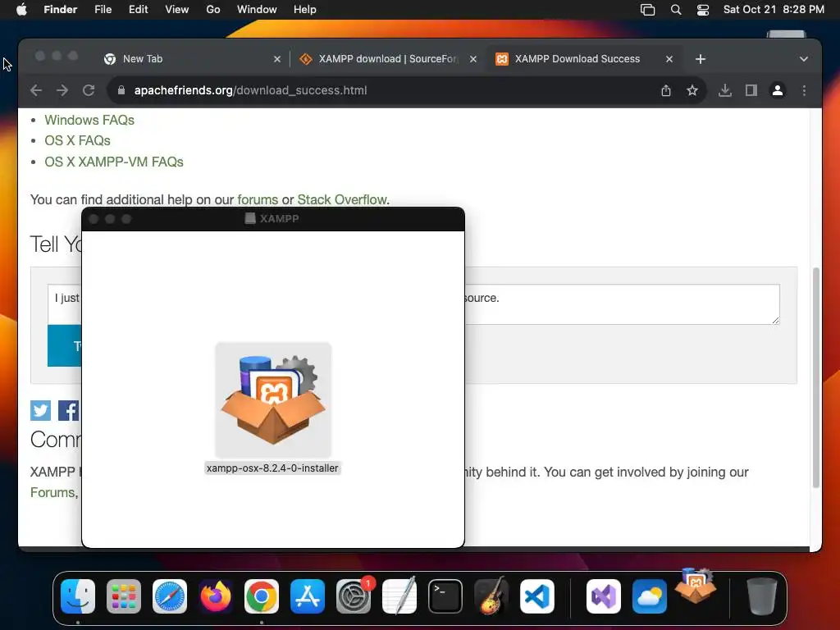This screenshot has height=630, width=840.
Task: Open Spotlight search in menu bar
Action: [676, 10]
